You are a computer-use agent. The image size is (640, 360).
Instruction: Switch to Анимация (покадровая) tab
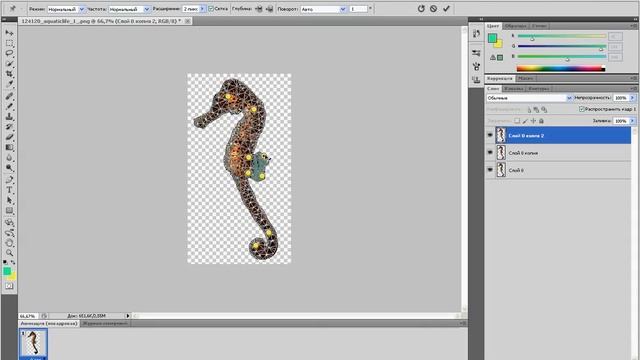[x=49, y=323]
